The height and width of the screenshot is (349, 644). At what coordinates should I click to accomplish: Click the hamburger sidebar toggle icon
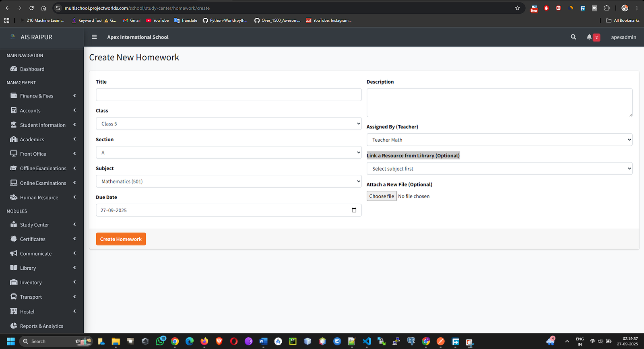94,37
